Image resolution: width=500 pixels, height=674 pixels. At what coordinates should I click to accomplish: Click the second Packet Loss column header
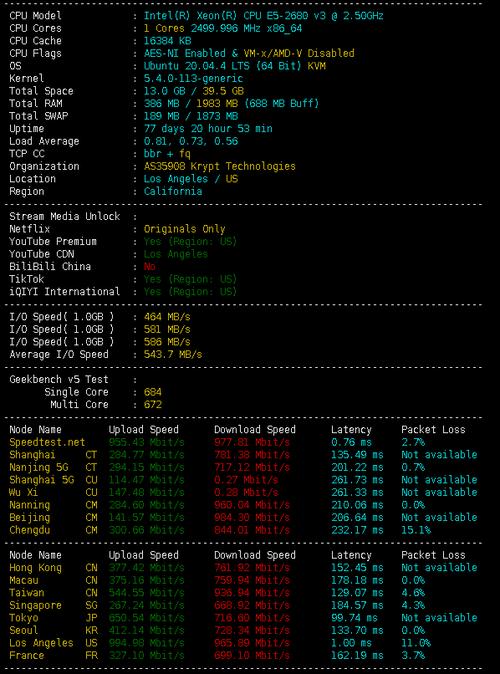[x=433, y=555]
